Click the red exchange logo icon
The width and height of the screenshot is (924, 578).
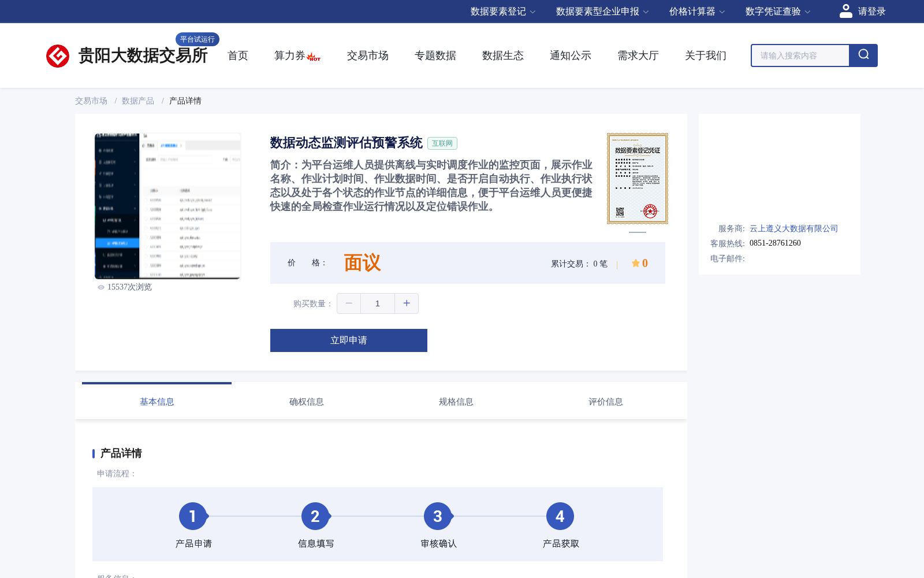click(x=58, y=56)
